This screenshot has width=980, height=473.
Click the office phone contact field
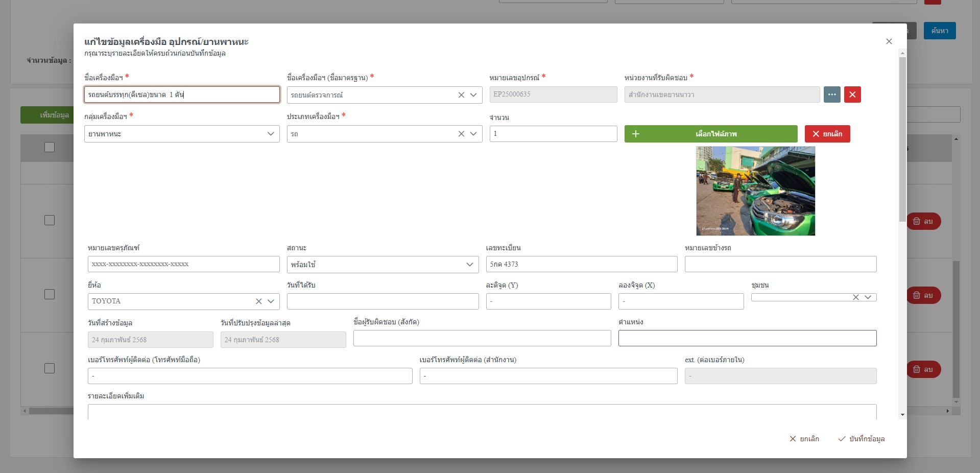point(548,376)
